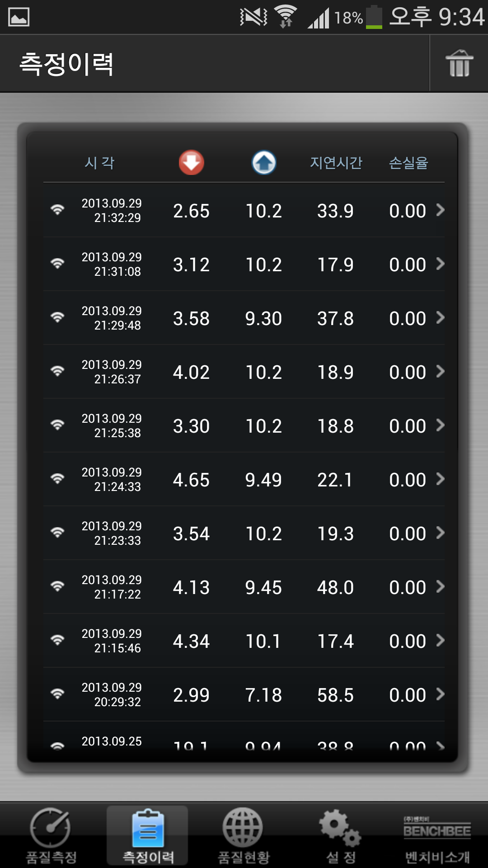Select the download value 4.34
The width and height of the screenshot is (488, 868).
coord(191,641)
